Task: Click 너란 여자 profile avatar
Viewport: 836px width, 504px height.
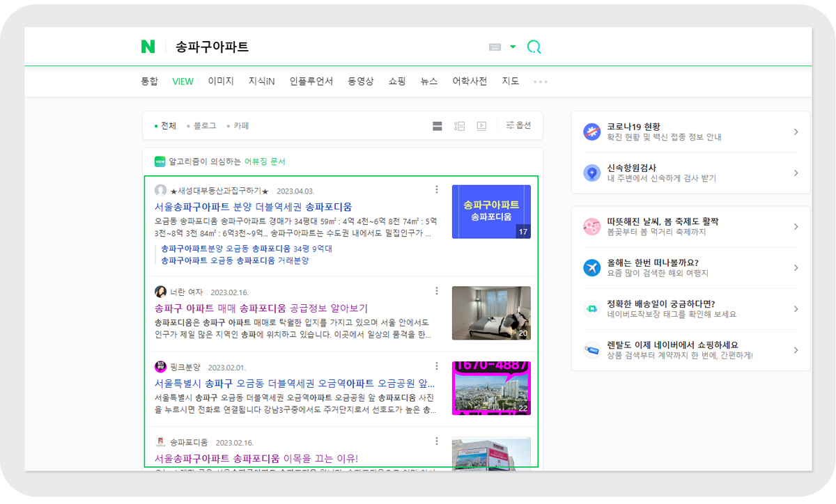Action: (160, 292)
